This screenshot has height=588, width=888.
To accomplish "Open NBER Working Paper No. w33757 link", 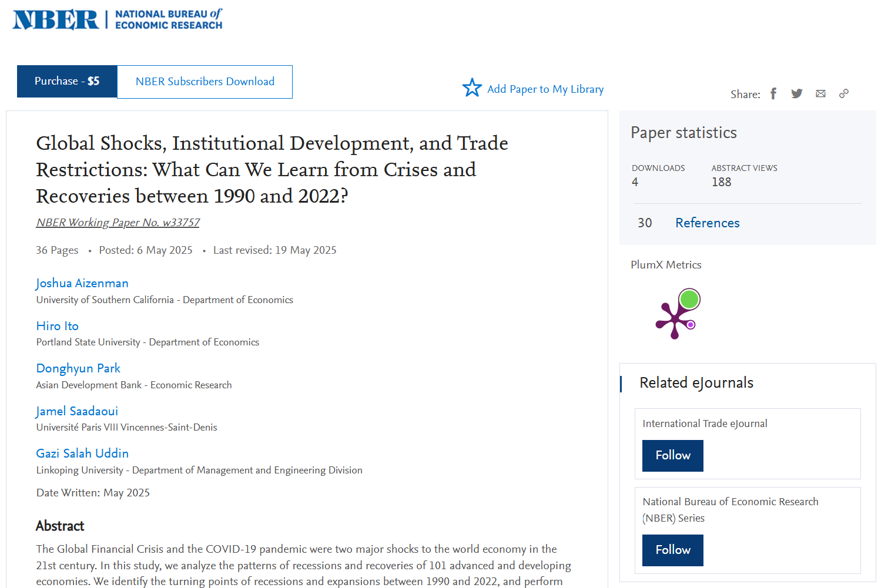I will (x=118, y=223).
